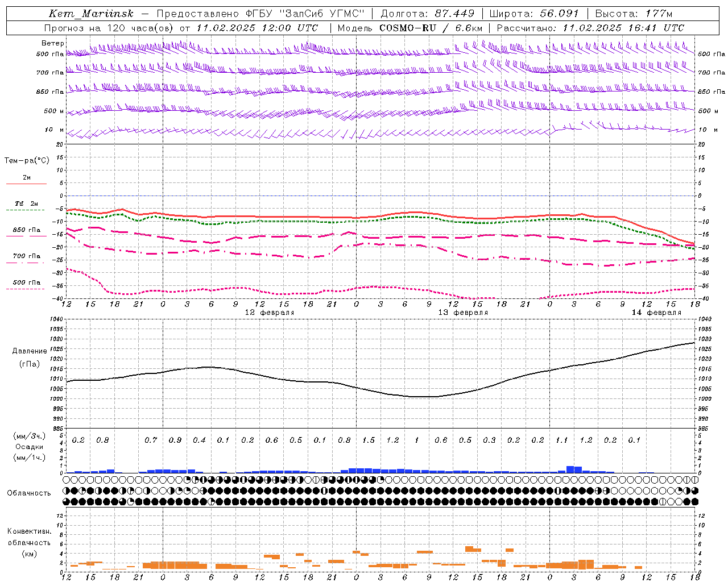The width and height of the screenshot is (728, 582).
Task: Click the Осадки precipitation label
Action: click(x=30, y=447)
